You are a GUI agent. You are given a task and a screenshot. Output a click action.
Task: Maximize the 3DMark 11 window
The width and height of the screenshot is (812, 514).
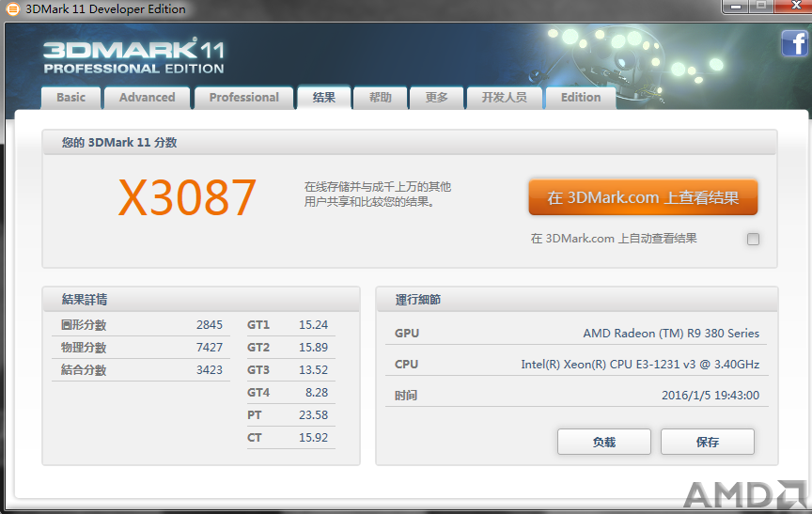coord(760,7)
